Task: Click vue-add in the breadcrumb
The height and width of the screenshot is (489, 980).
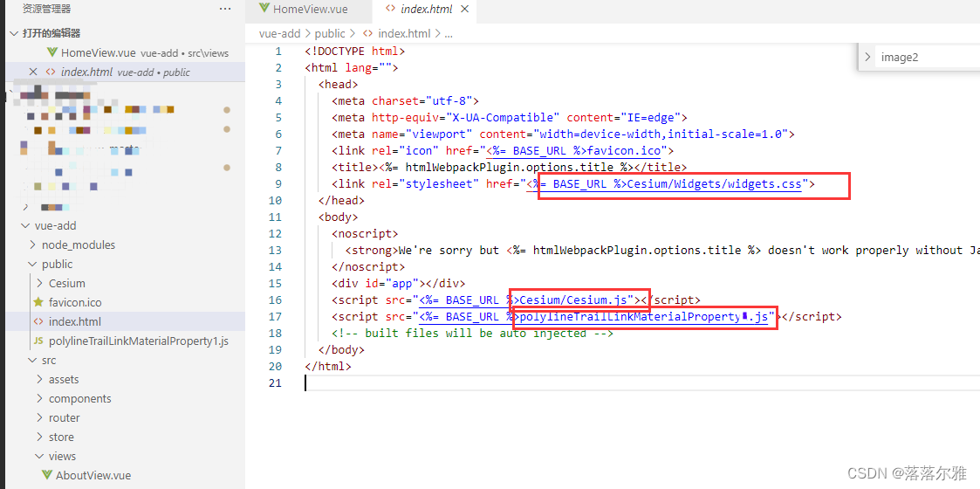Action: [279, 34]
